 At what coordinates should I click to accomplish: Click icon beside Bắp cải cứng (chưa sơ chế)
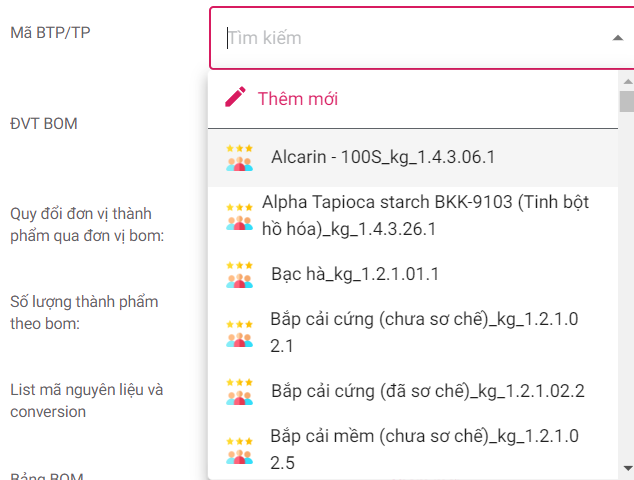coord(239,333)
